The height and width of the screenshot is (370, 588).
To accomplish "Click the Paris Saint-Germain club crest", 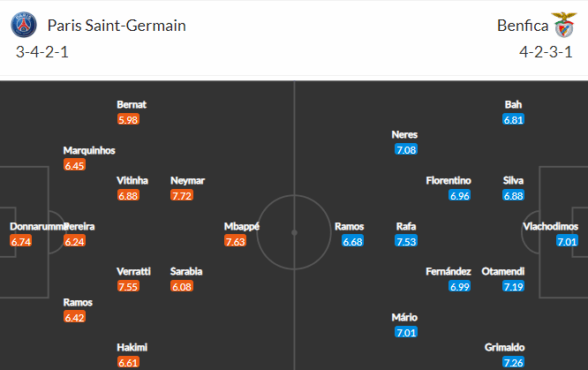I will pyautogui.click(x=24, y=25).
